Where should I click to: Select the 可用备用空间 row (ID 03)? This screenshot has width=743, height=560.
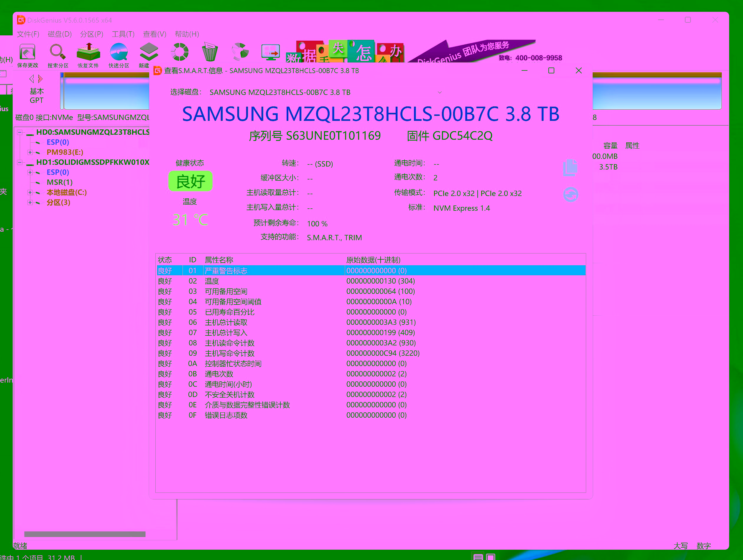(x=371, y=291)
